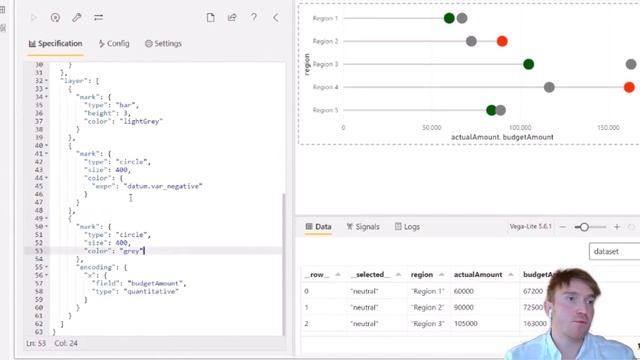Click line number 53 in the gutter
The width and height of the screenshot is (640, 360).
39,251
